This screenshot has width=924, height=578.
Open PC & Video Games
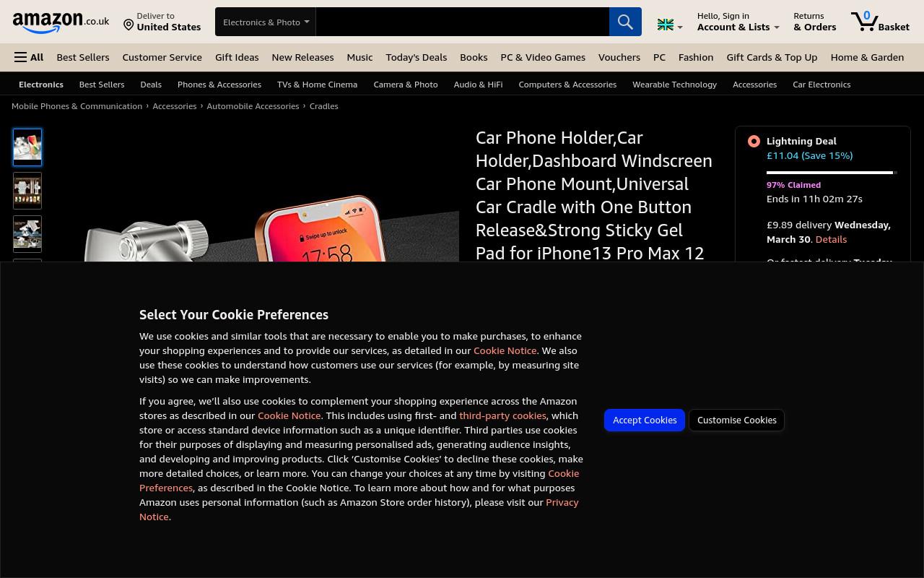543,57
